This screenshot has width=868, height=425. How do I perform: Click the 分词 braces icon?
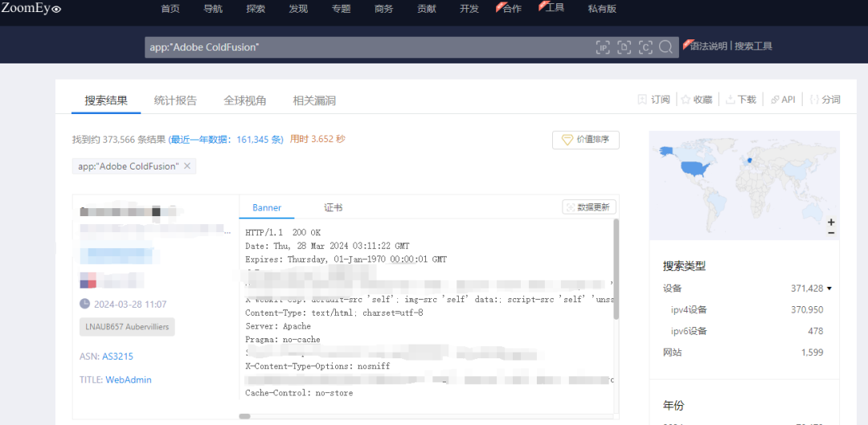coord(814,100)
